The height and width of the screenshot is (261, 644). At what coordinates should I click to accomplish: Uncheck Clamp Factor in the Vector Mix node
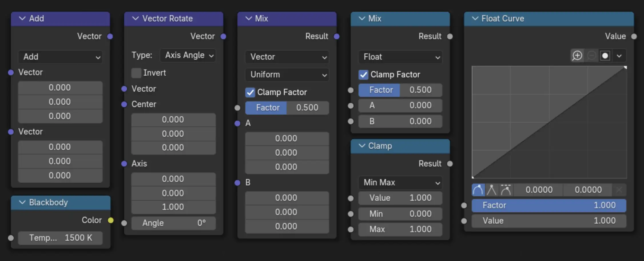pyautogui.click(x=250, y=92)
